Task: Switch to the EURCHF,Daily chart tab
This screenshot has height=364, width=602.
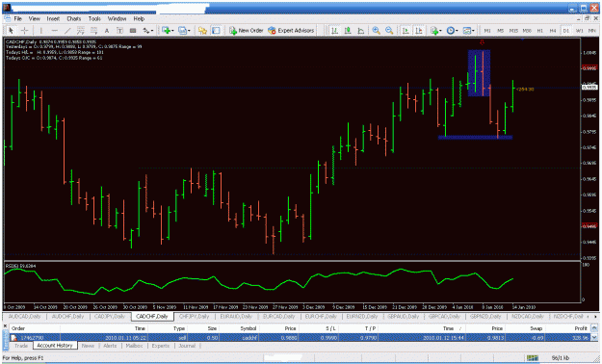Action: pyautogui.click(x=321, y=317)
